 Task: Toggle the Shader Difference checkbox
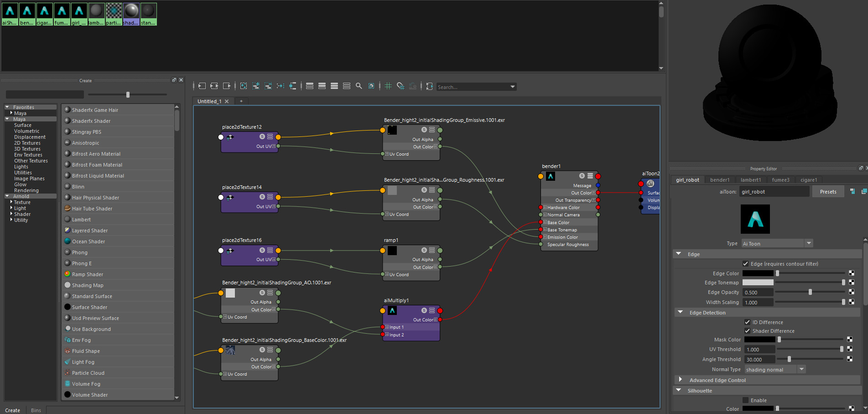pyautogui.click(x=747, y=331)
